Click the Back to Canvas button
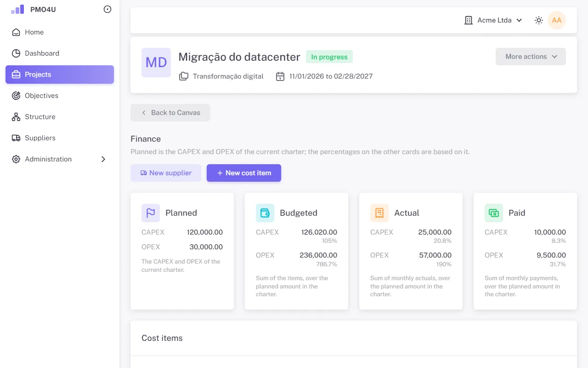588x368 pixels. point(170,113)
